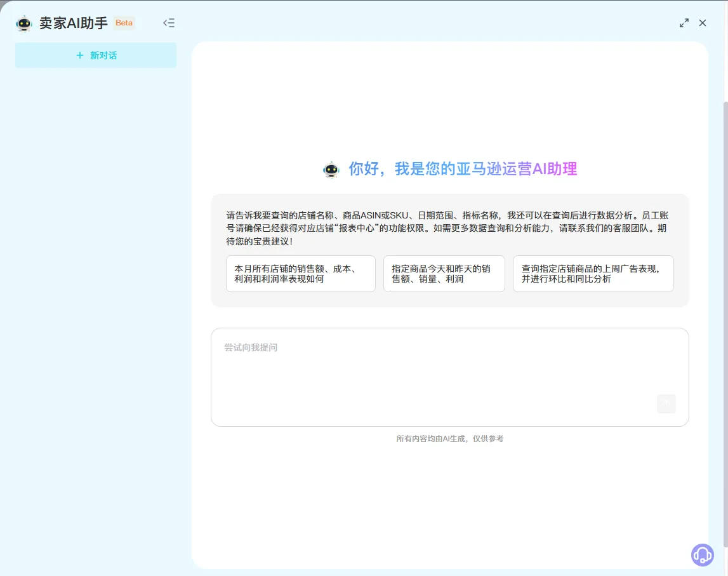This screenshot has width=728, height=576.
Task: Focus the 尝试向我提问 input box
Action: point(449,377)
